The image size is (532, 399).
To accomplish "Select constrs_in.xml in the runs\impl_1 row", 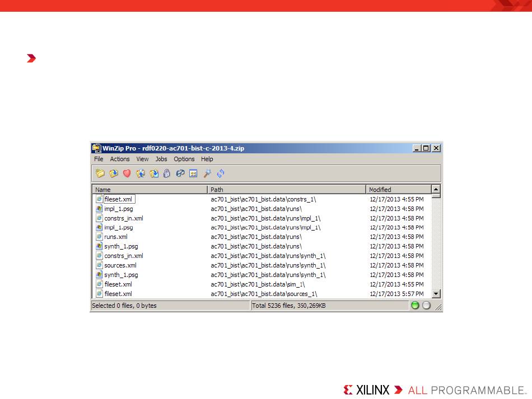I will pyautogui.click(x=124, y=218).
